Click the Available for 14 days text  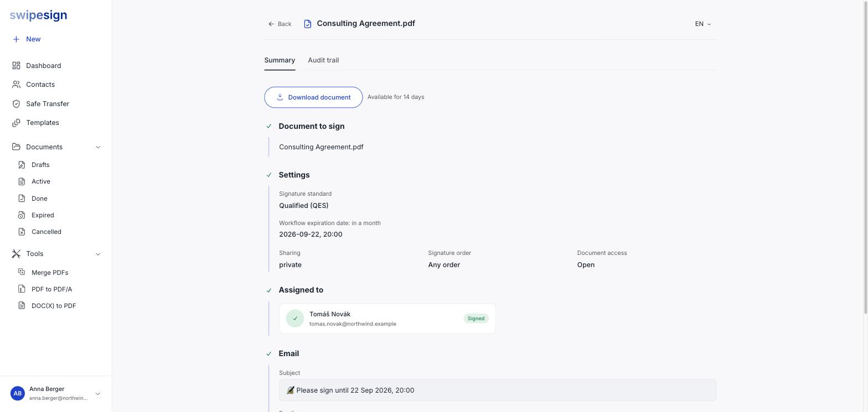[396, 97]
